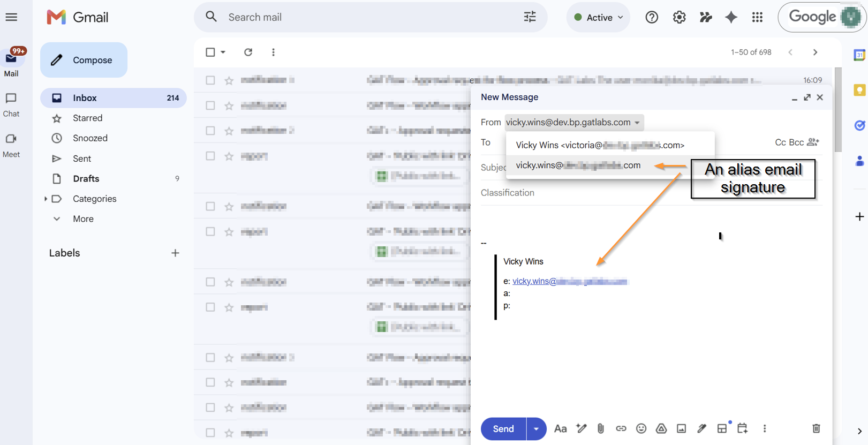Refresh the mail list
868x445 pixels.
click(x=248, y=52)
